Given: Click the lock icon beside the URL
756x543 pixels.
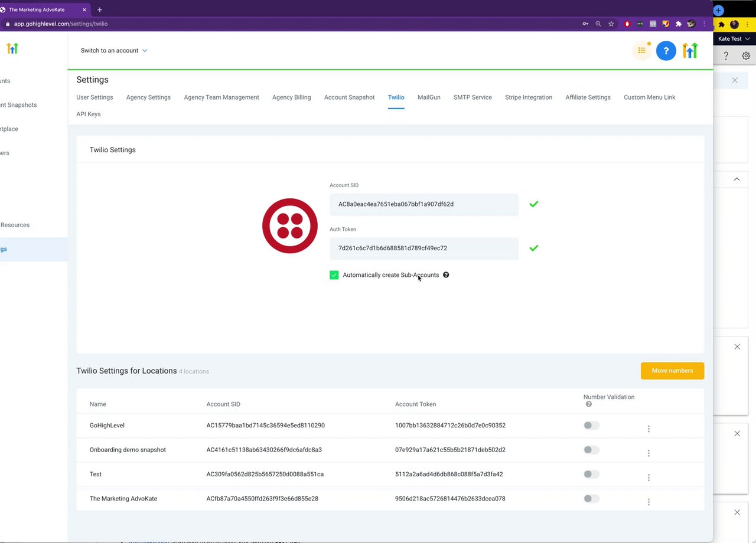Looking at the screenshot, I should click(8, 24).
